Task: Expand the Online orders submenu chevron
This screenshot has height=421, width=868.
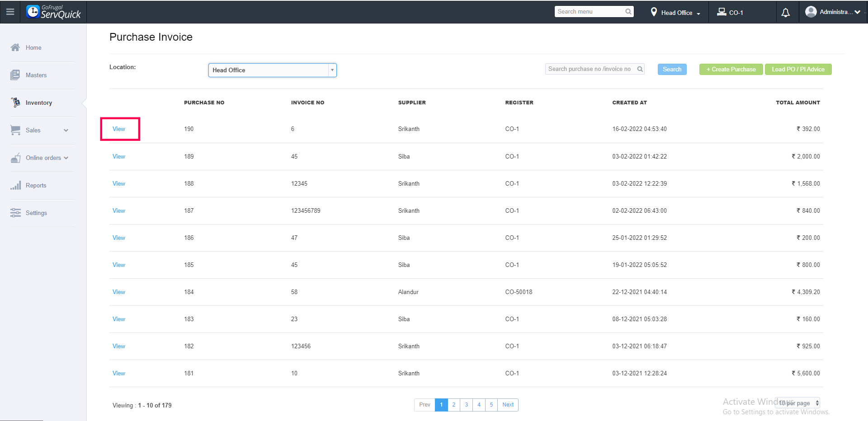Action: point(66,158)
